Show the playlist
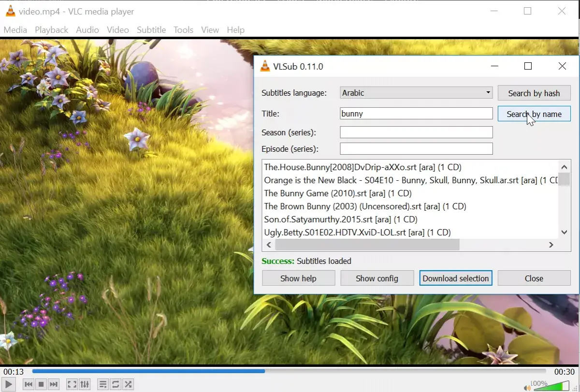The image size is (580, 392). click(x=103, y=385)
